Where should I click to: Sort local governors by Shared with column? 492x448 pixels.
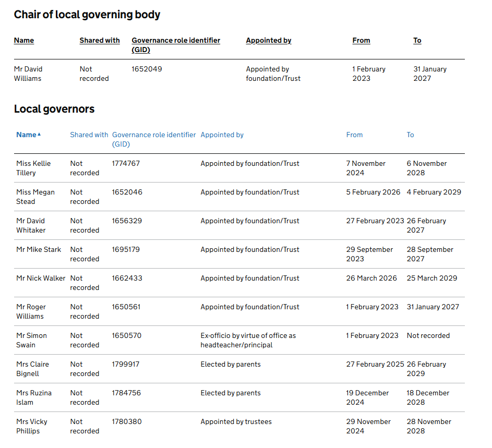tap(89, 135)
